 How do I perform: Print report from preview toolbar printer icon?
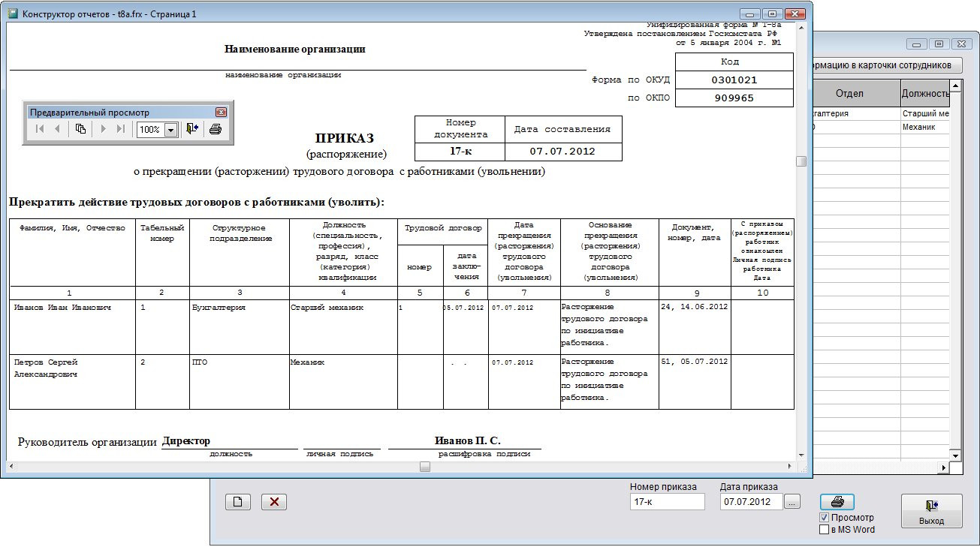[216, 129]
